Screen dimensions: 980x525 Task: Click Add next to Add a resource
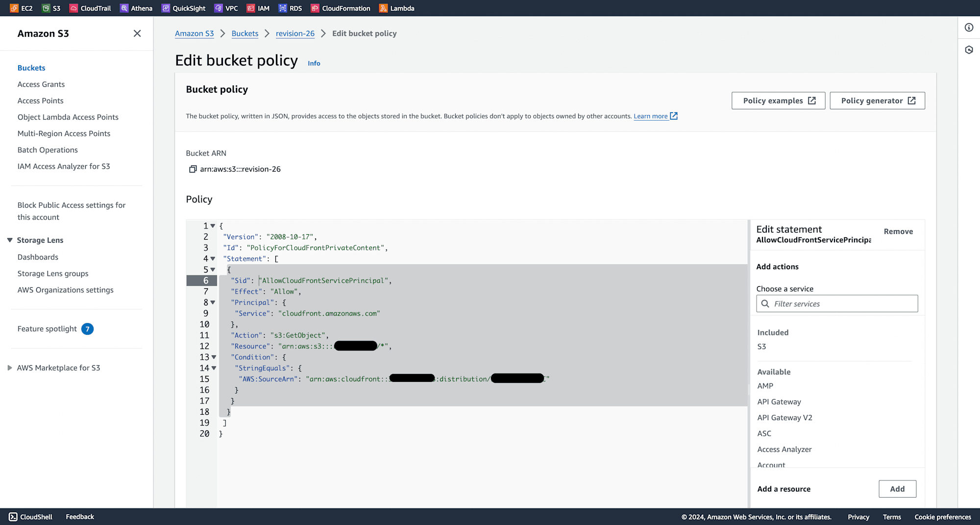point(897,489)
